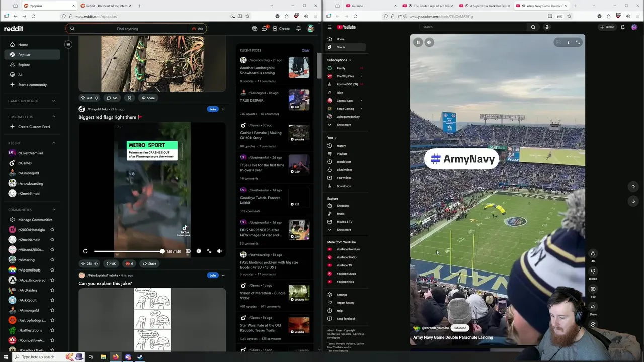Favorite r/Amazing community star
This screenshot has height=362, width=644.
coord(52,260)
